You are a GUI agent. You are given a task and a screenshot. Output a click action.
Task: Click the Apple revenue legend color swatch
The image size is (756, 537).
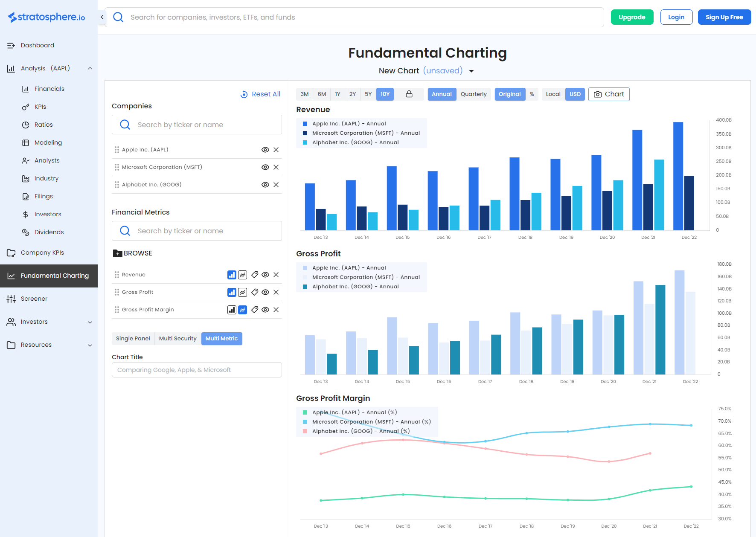(305, 124)
